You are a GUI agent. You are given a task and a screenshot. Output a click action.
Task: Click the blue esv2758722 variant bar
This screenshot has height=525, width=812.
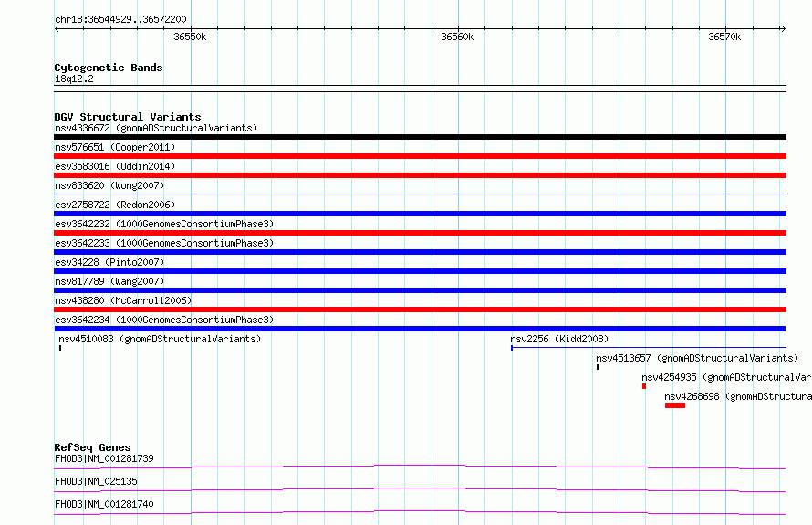coord(420,214)
